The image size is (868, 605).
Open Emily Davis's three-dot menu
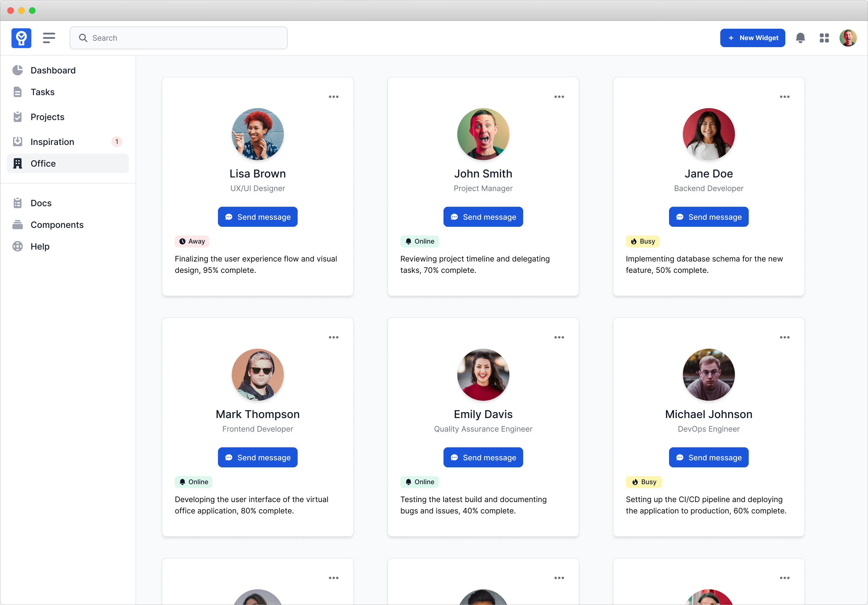(x=559, y=337)
